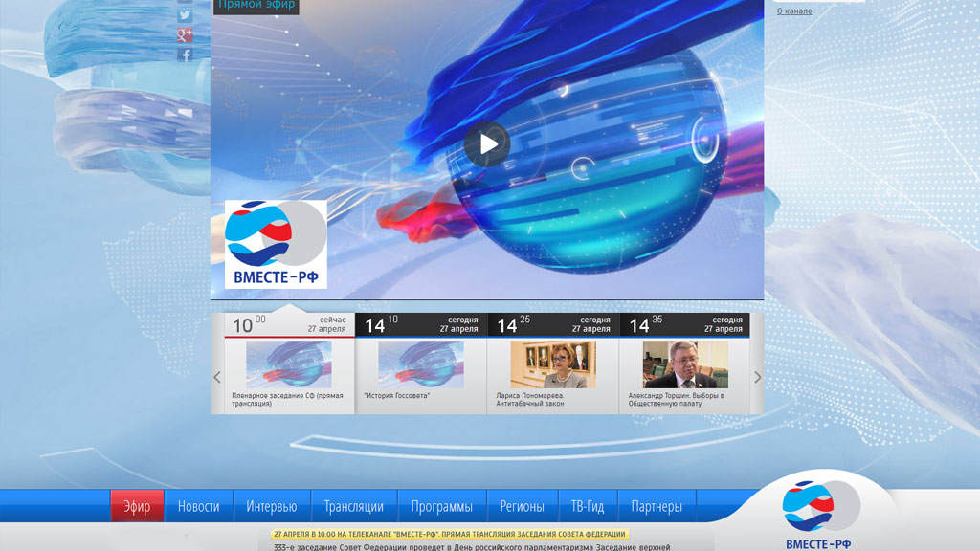Open the Интервью section
The image size is (980, 551).
[x=271, y=506]
